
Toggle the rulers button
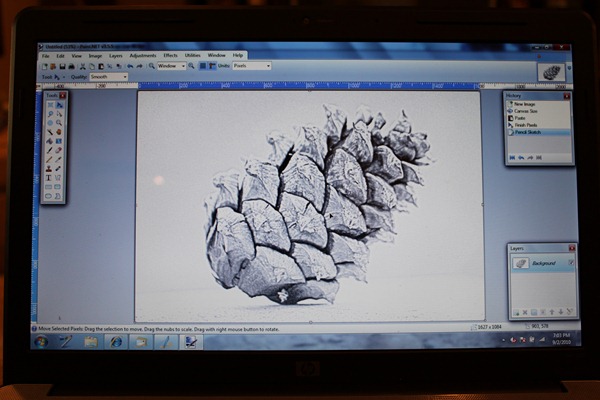[212, 66]
